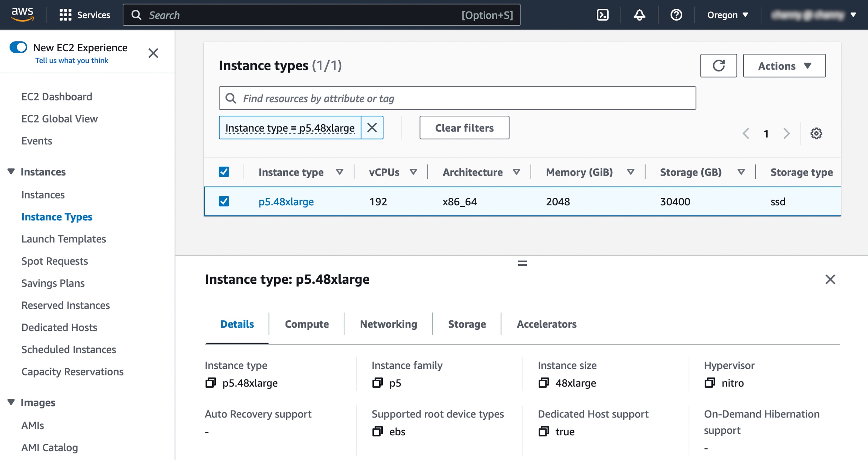Click the Clear filters button
Image resolution: width=868 pixels, height=460 pixels.
pos(464,128)
